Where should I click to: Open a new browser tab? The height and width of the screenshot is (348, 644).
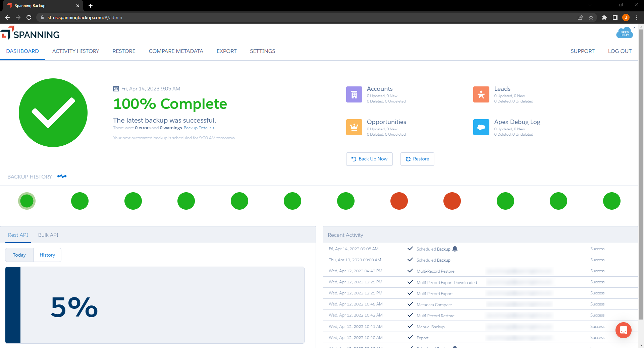pyautogui.click(x=91, y=6)
